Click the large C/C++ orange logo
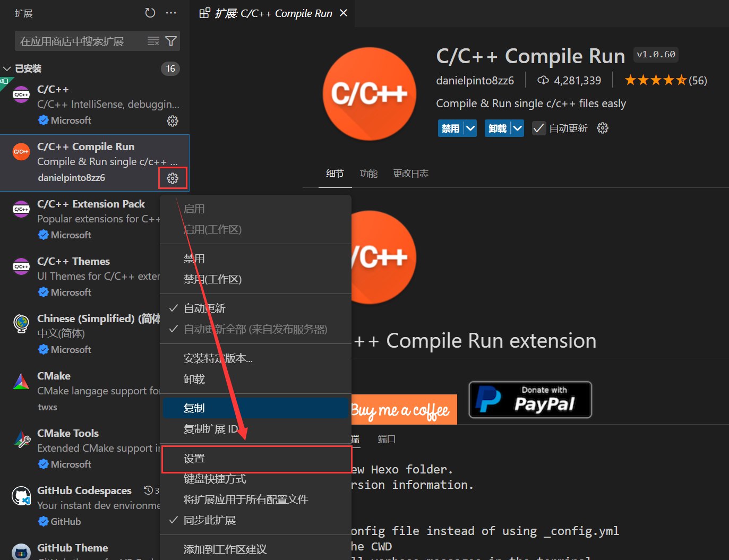This screenshot has height=560, width=729. [x=370, y=94]
